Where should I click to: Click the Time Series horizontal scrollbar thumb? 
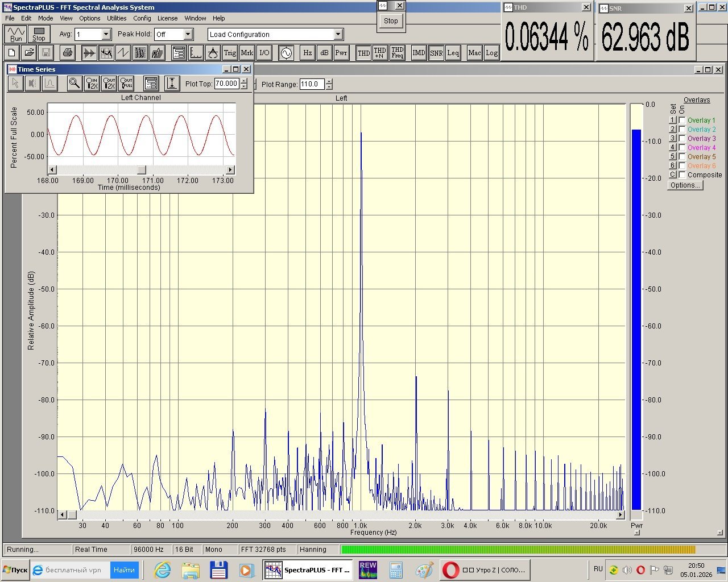(142, 170)
